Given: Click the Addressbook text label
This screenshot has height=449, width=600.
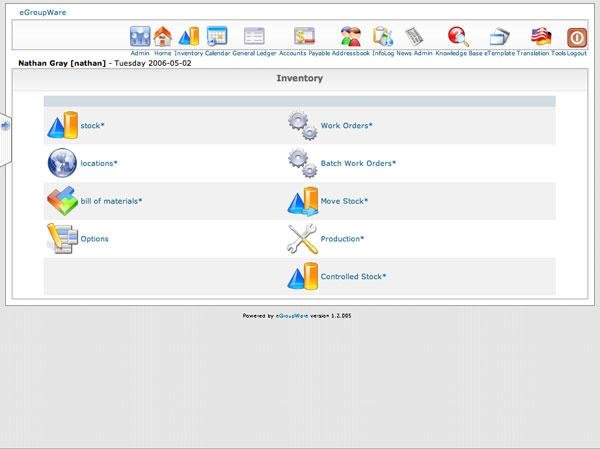Looking at the screenshot, I should point(351,53).
